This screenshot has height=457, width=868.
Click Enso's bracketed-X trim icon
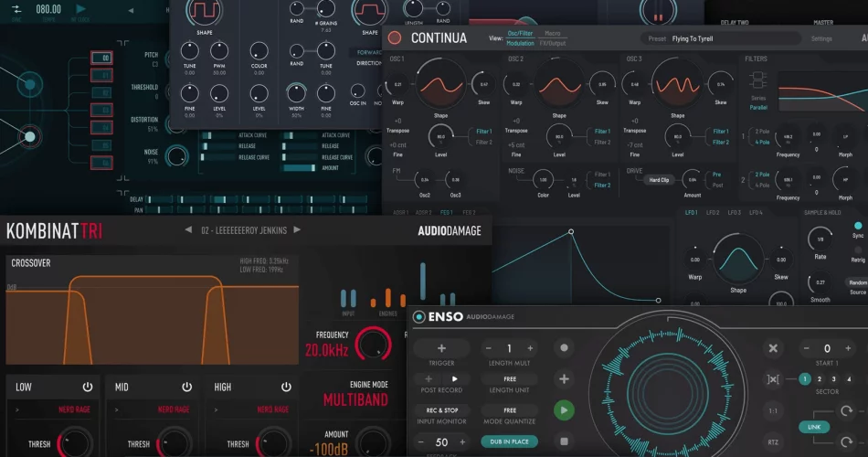coord(773,379)
